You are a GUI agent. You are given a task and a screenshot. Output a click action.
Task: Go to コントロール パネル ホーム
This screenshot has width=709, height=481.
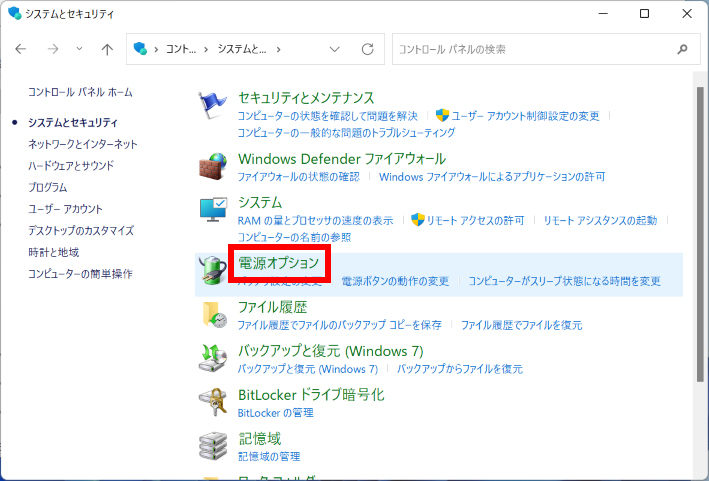[x=80, y=92]
